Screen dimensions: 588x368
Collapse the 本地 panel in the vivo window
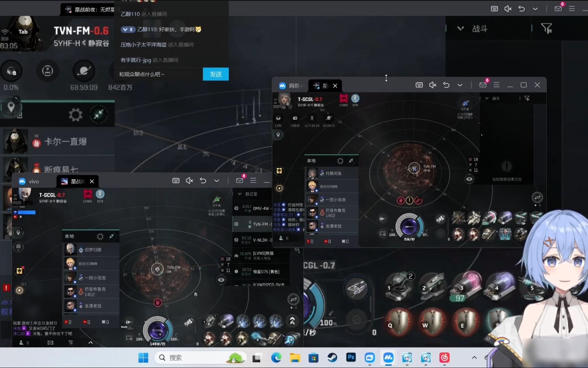pyautogui.click(x=112, y=236)
